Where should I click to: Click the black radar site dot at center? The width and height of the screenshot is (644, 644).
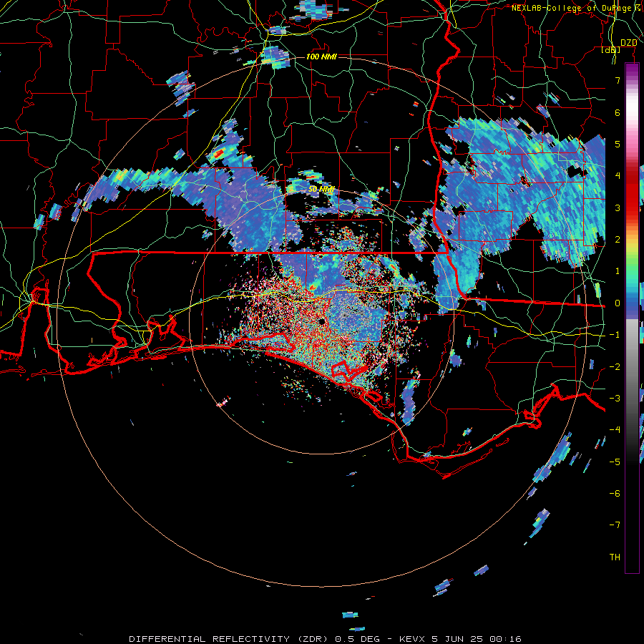[321, 321]
